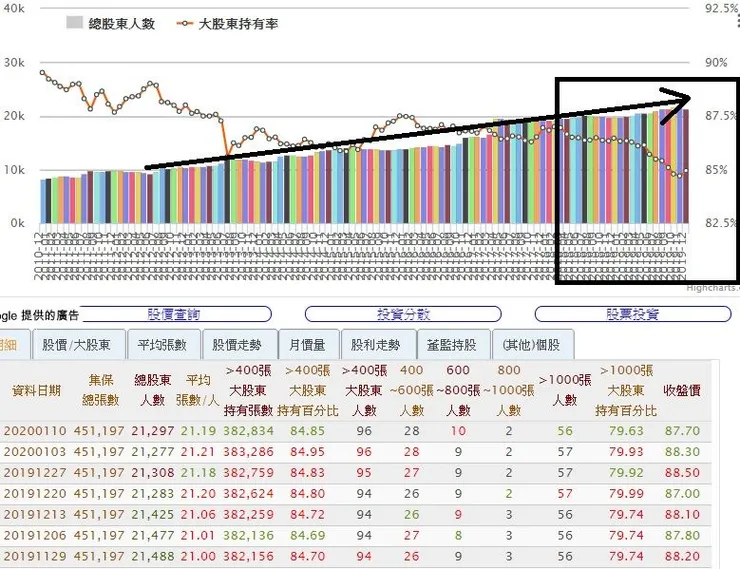Click the 87.00 closing price cell
Viewport: 740px width, 569px height.
(x=682, y=494)
